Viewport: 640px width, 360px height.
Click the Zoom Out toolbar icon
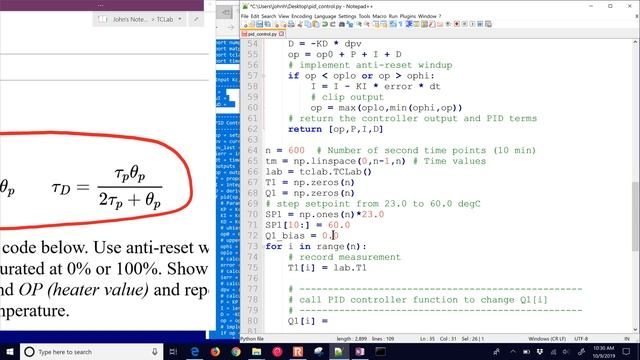tap(367, 24)
